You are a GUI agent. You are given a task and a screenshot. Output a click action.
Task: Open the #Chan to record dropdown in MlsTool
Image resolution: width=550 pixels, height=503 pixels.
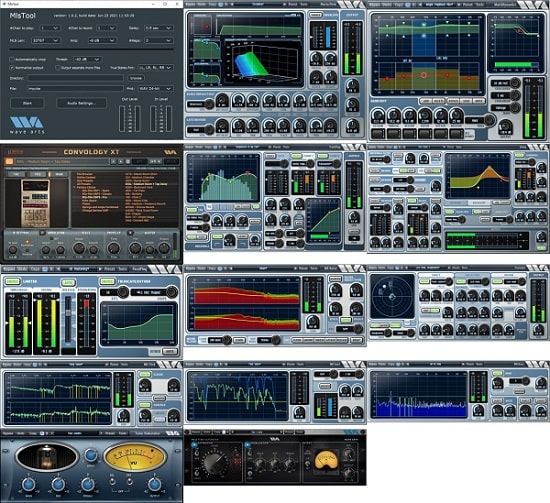[x=107, y=28]
